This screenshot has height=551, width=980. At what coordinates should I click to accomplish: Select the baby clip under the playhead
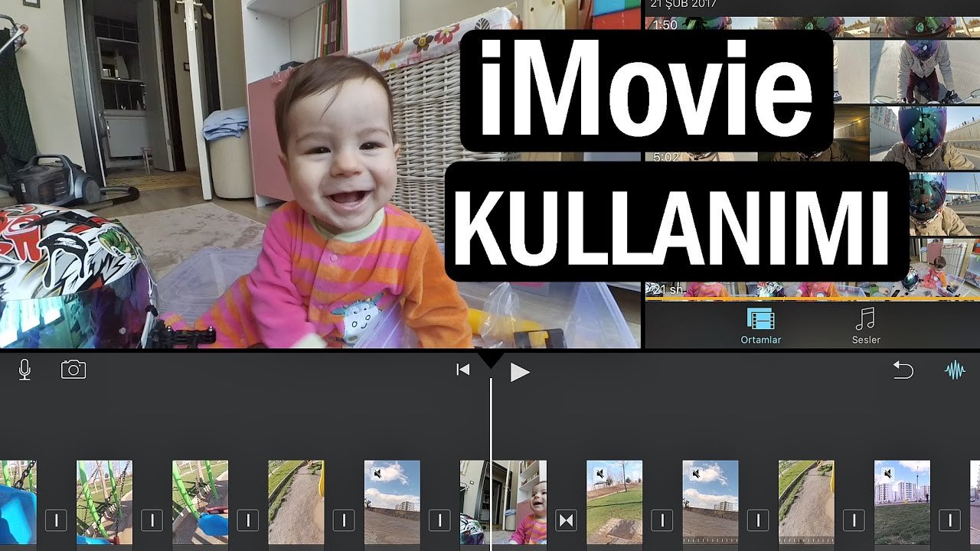click(x=503, y=502)
